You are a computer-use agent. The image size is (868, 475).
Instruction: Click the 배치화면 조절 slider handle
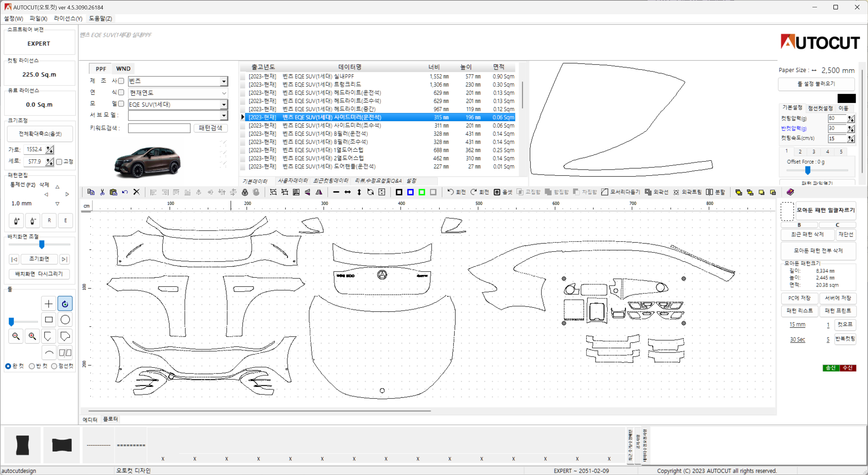coord(42,244)
